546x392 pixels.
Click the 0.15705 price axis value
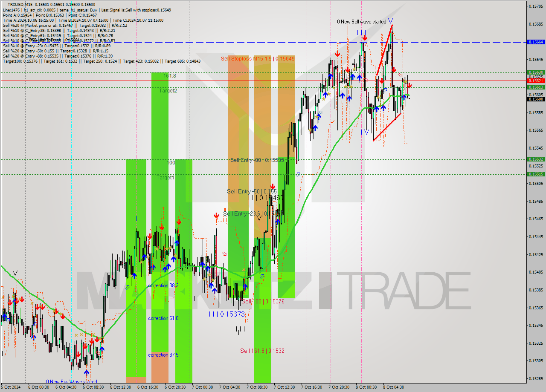click(x=536, y=6)
